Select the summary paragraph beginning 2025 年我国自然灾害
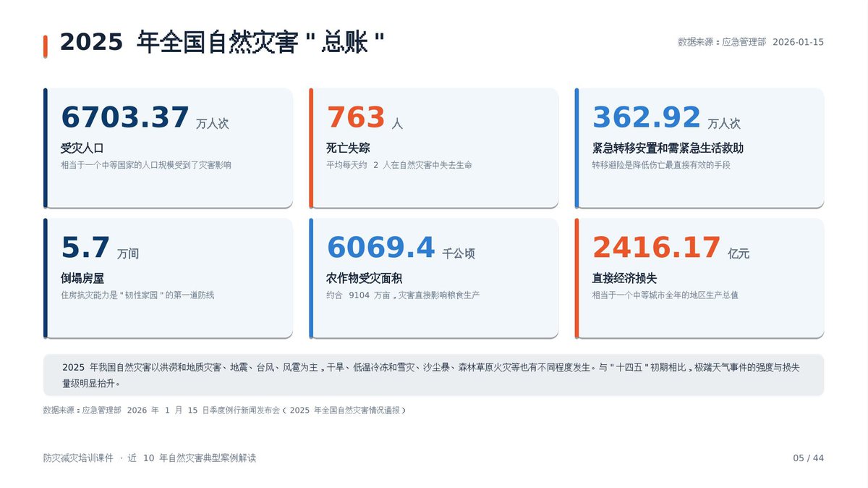This screenshot has height=488, width=868. [431, 375]
